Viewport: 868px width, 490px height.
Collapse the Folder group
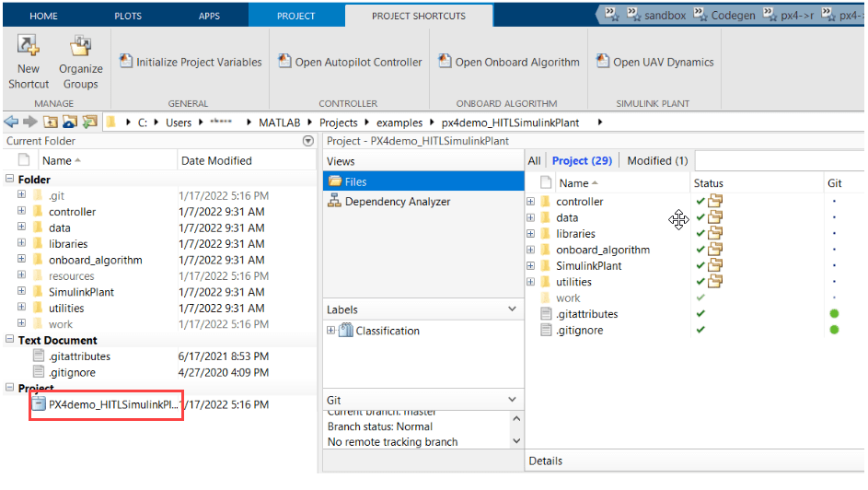pos(9,179)
